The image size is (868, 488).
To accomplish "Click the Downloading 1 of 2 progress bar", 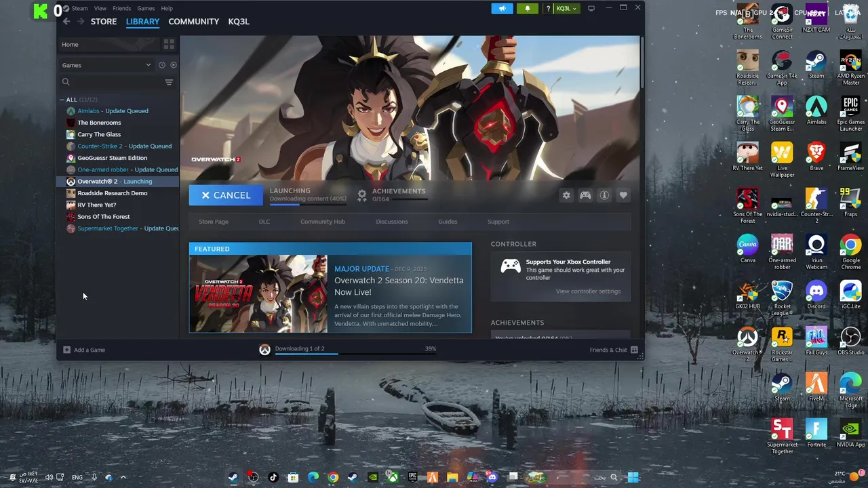I will pos(355,353).
